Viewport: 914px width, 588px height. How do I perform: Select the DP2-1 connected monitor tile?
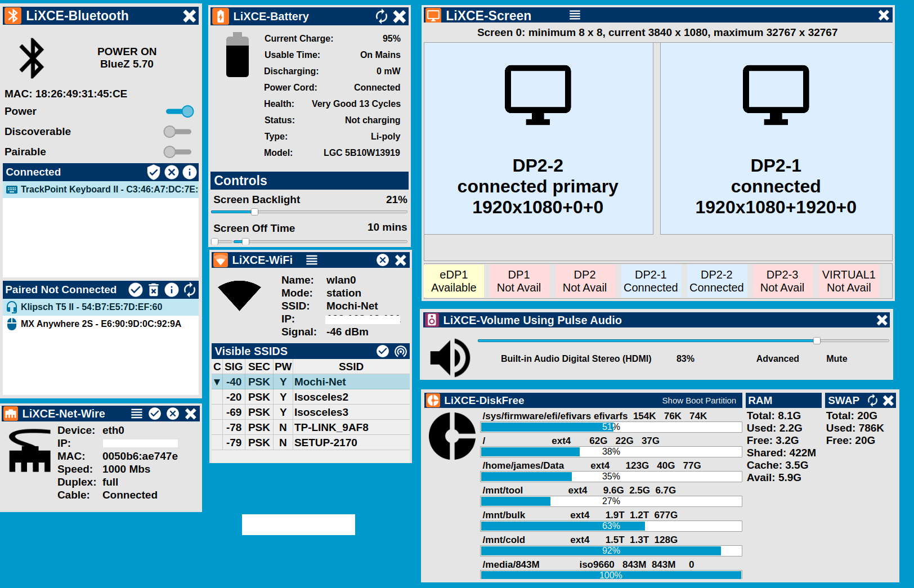(x=776, y=138)
